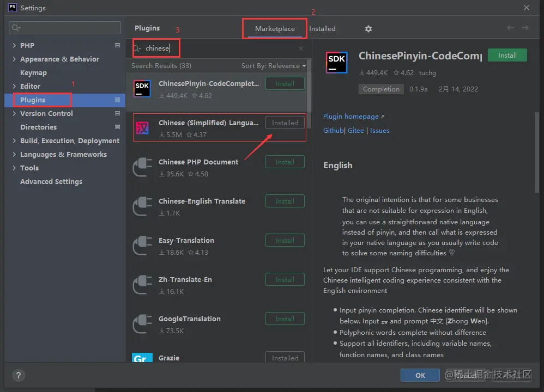Install ChinesePinyin-CodeCompletion from results list
544x392 pixels.
coord(285,83)
